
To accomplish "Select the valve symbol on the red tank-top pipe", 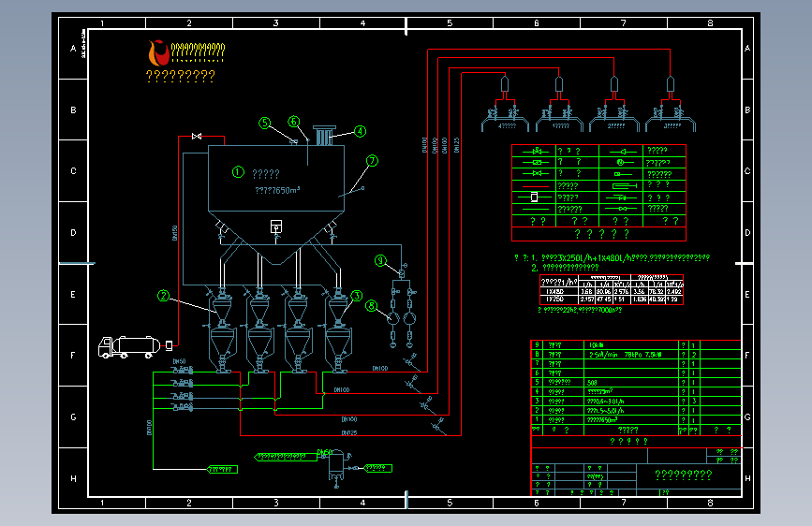I will 197,136.
